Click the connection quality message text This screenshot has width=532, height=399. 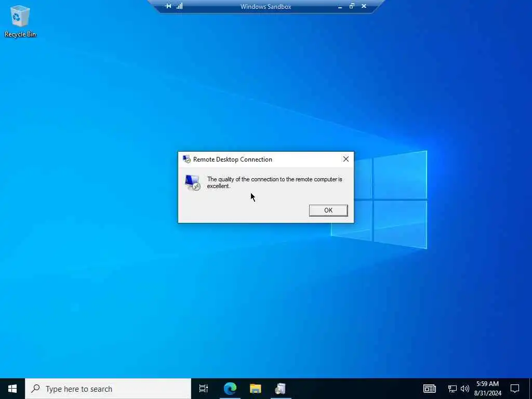[274, 182]
